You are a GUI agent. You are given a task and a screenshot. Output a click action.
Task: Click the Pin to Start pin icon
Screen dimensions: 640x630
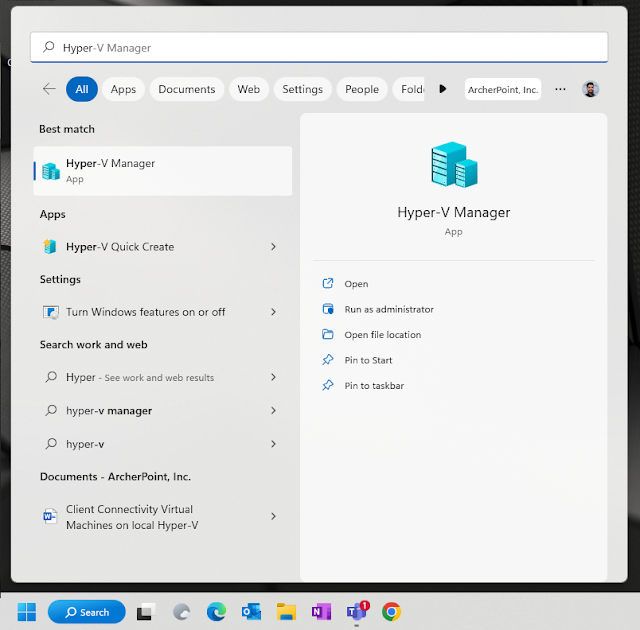click(328, 360)
